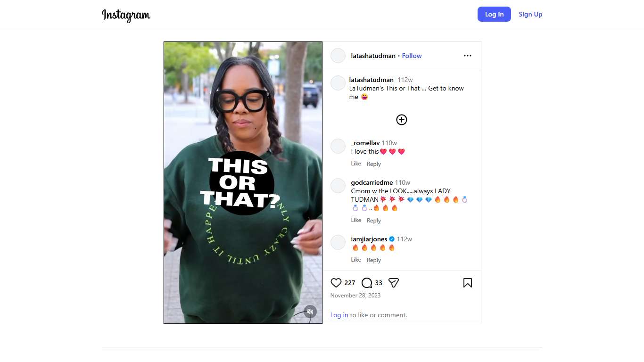This screenshot has height=362, width=644.
Task: Click the heart like icon
Action: point(336,283)
